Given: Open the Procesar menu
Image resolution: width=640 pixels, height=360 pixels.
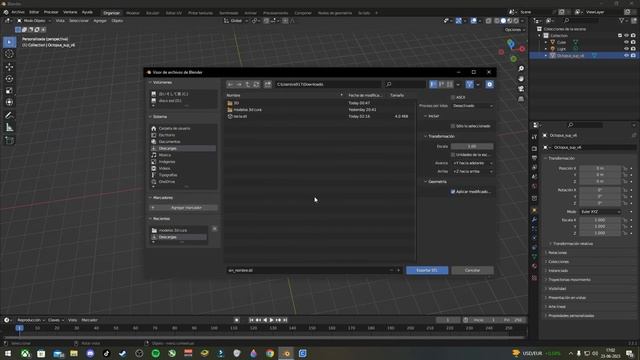Looking at the screenshot, I should click(51, 12).
